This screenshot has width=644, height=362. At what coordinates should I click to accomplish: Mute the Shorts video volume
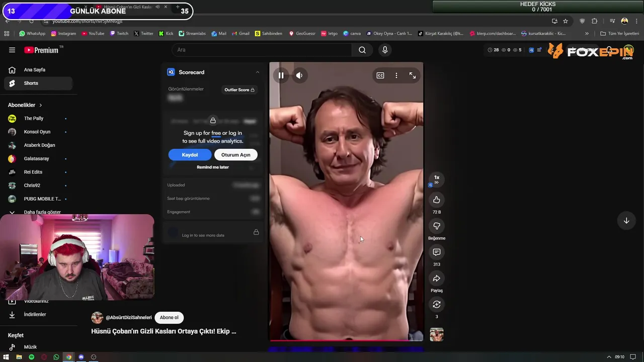(299, 75)
